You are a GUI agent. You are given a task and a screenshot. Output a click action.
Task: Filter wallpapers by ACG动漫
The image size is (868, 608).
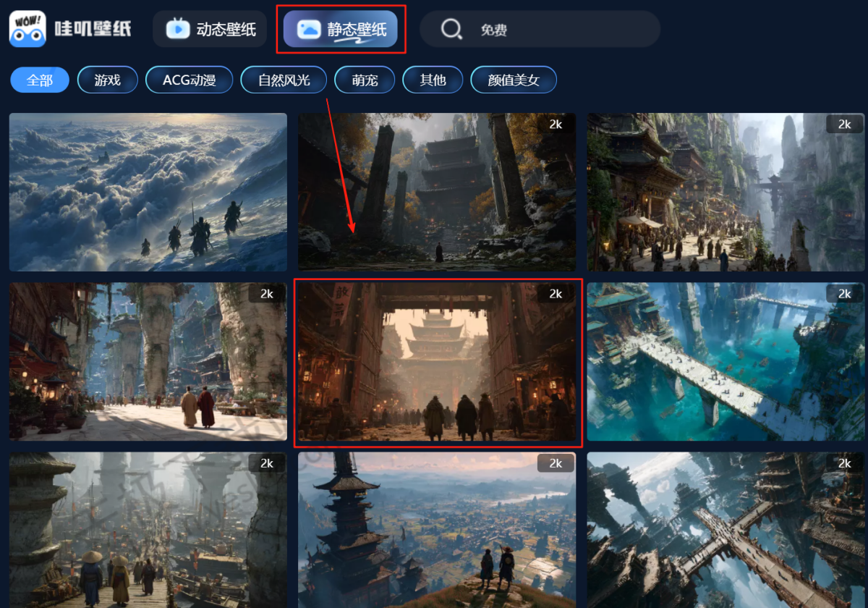pyautogui.click(x=189, y=80)
